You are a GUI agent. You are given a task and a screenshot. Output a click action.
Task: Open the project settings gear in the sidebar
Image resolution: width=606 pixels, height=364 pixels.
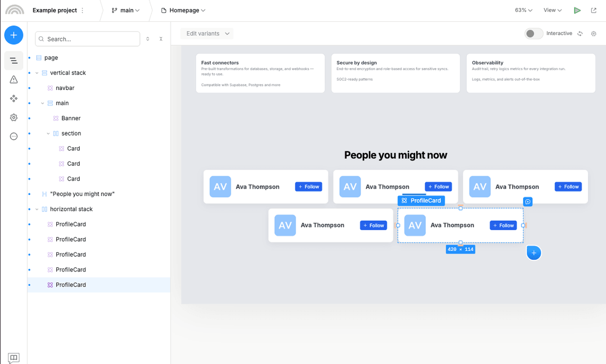click(x=13, y=117)
